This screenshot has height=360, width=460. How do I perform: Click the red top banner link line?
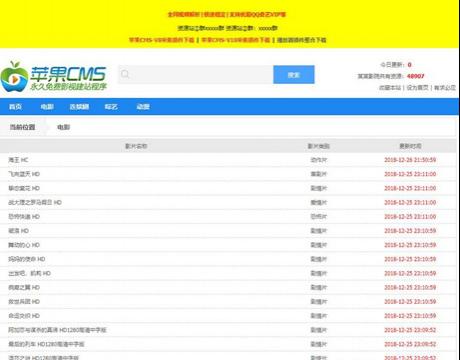pyautogui.click(x=227, y=14)
